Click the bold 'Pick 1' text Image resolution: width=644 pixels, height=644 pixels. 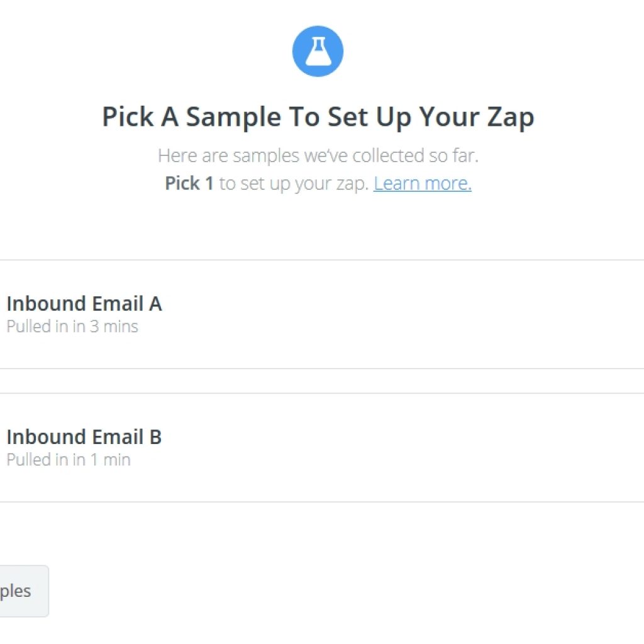click(189, 183)
